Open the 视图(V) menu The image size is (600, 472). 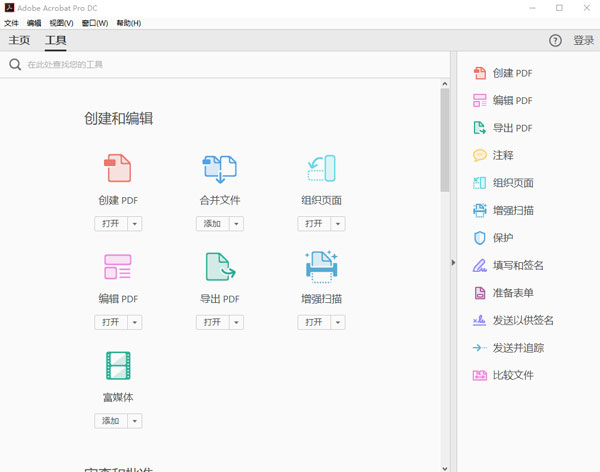[x=61, y=23]
